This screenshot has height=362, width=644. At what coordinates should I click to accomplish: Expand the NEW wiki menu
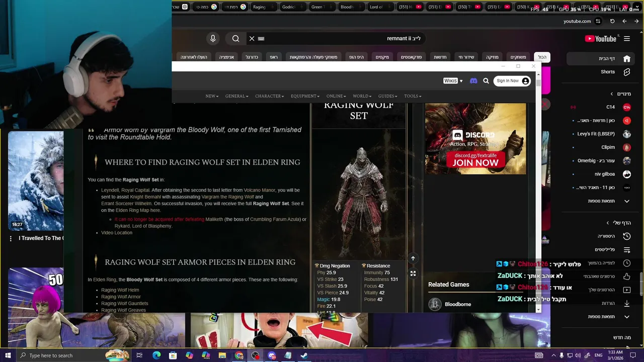coord(212,96)
